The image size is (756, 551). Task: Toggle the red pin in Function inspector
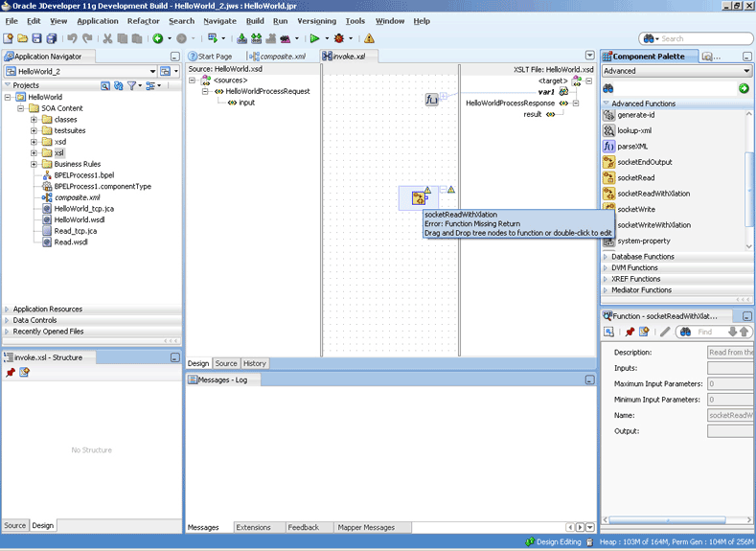click(630, 332)
